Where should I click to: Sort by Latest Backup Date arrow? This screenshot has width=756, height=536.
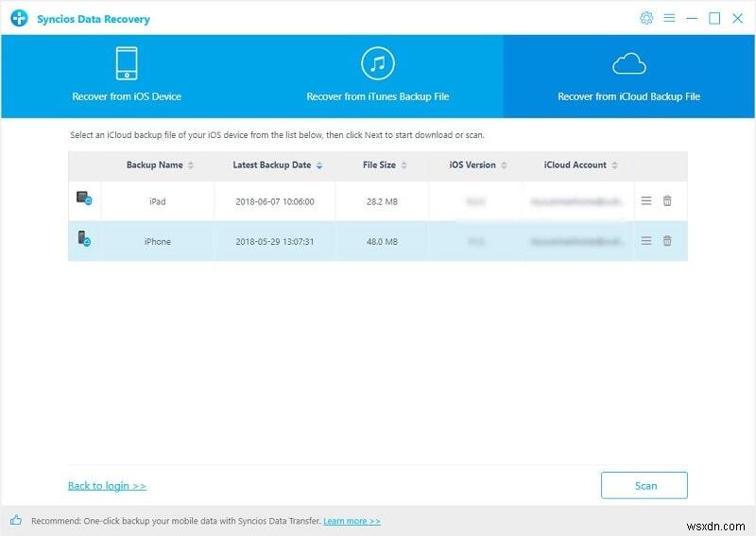(319, 165)
